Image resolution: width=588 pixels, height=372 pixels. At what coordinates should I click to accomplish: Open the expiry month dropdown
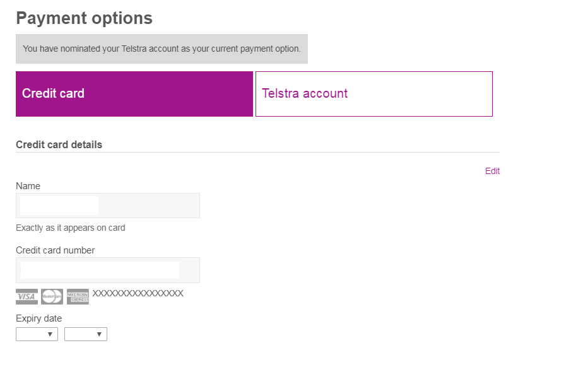click(x=37, y=334)
